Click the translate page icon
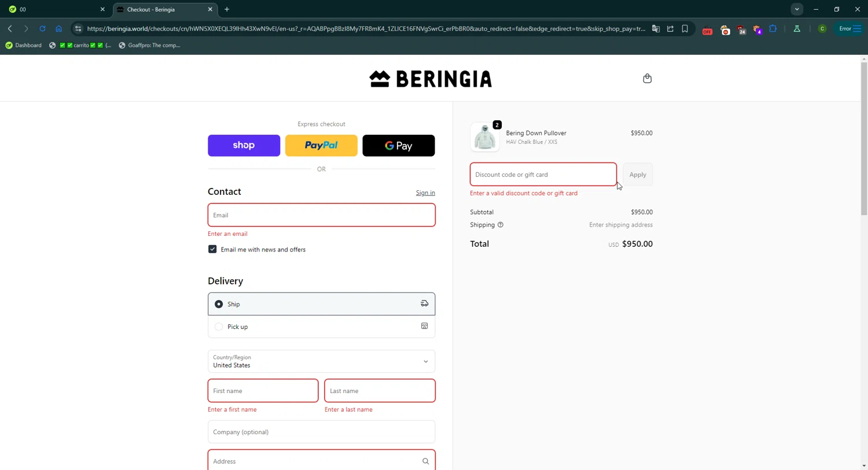 click(656, 28)
